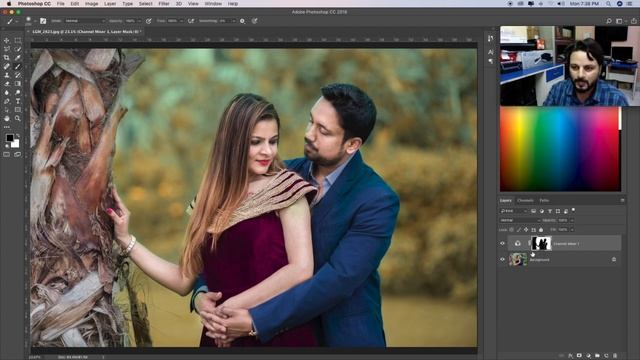Open the Filter menu
The image size is (640, 360).
point(164,4)
